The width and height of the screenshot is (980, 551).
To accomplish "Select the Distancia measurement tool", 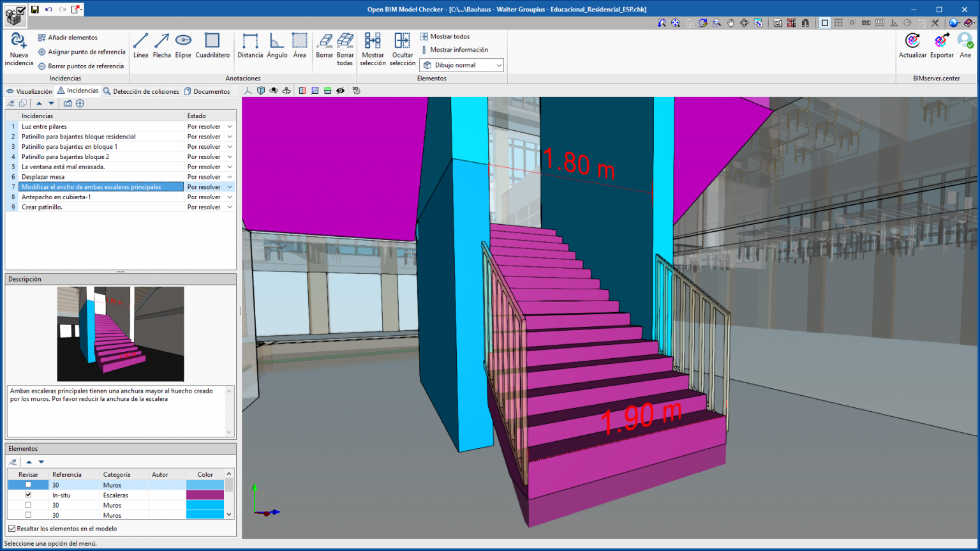I will (250, 45).
